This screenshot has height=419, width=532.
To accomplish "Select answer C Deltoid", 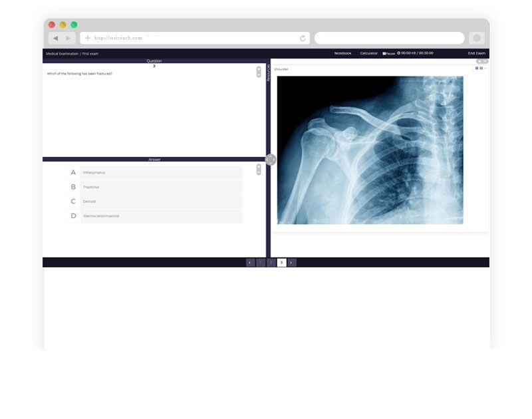I will [155, 202].
